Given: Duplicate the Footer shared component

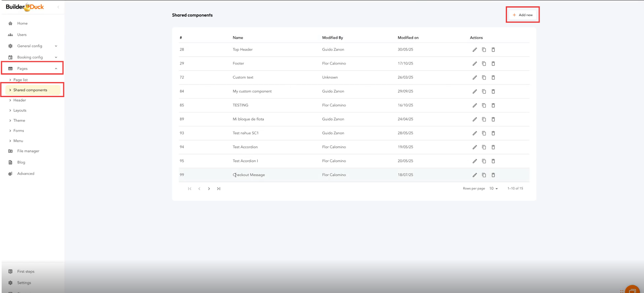Looking at the screenshot, I should point(484,64).
